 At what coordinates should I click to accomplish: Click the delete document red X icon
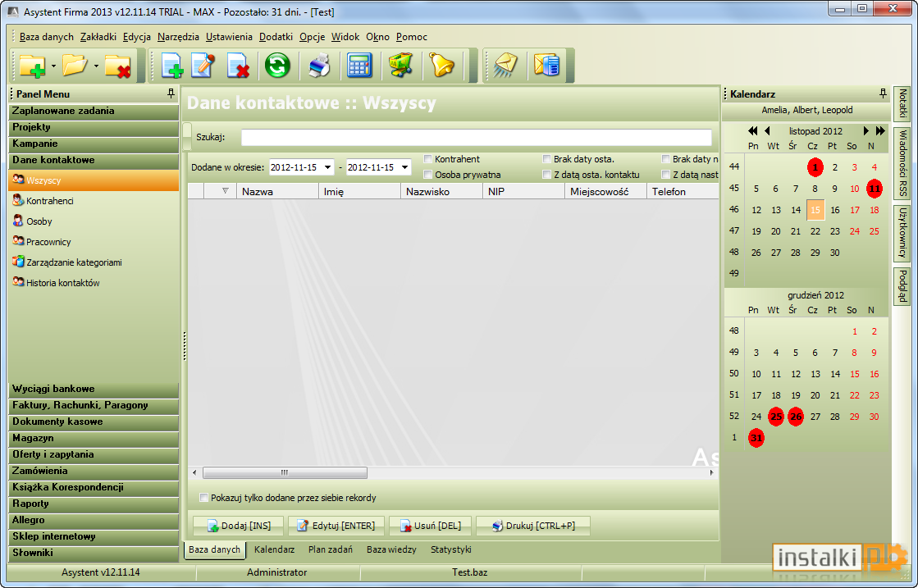238,65
